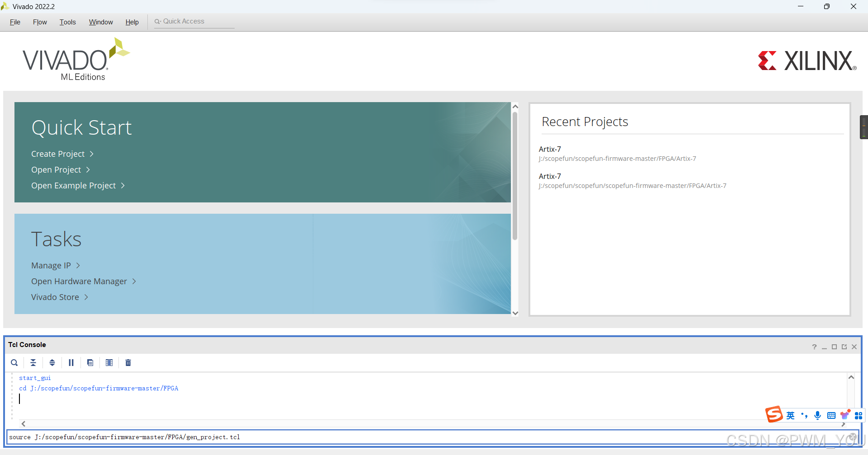Click the chevron next to Open Example Project
Screen dimensions: 868x455
[x=123, y=186]
